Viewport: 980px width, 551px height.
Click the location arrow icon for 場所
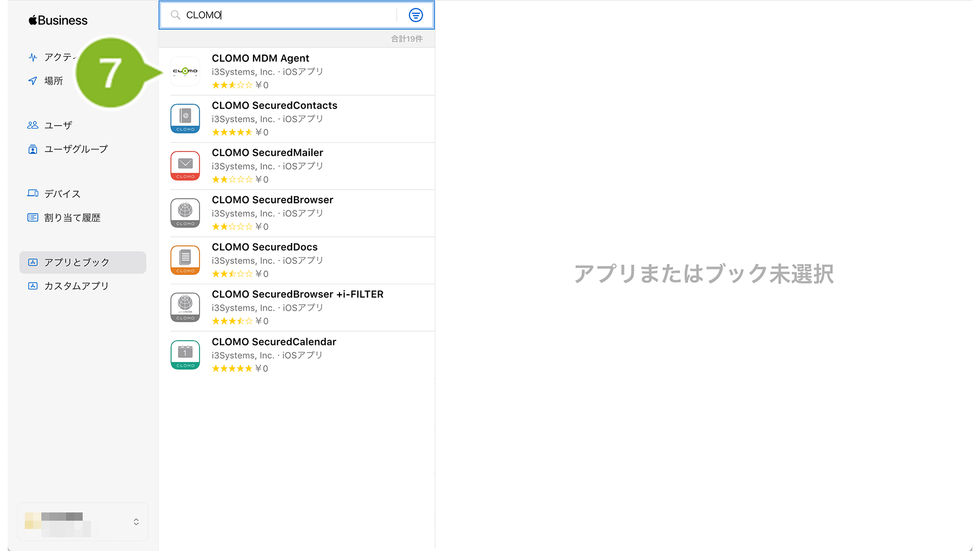tap(33, 81)
